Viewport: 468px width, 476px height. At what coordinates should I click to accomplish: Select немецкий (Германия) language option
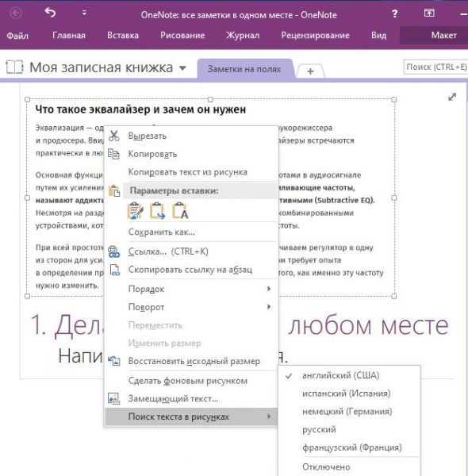pyautogui.click(x=349, y=411)
